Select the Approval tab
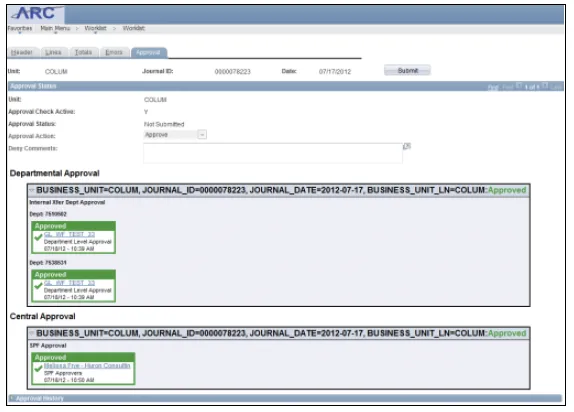The image size is (574, 412). click(148, 52)
